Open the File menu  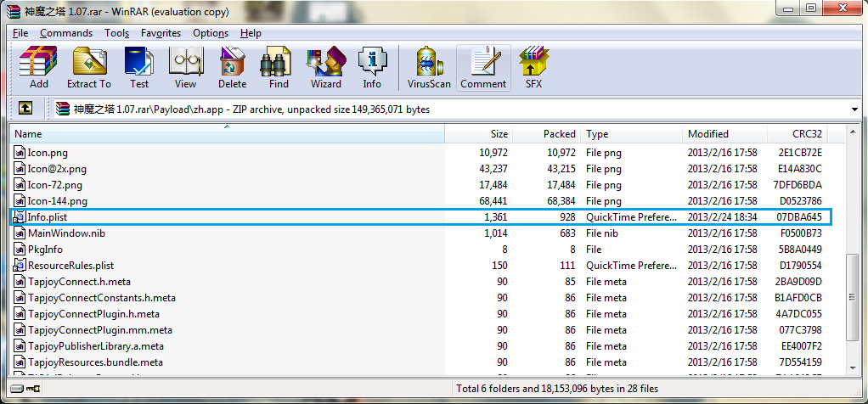[x=20, y=33]
